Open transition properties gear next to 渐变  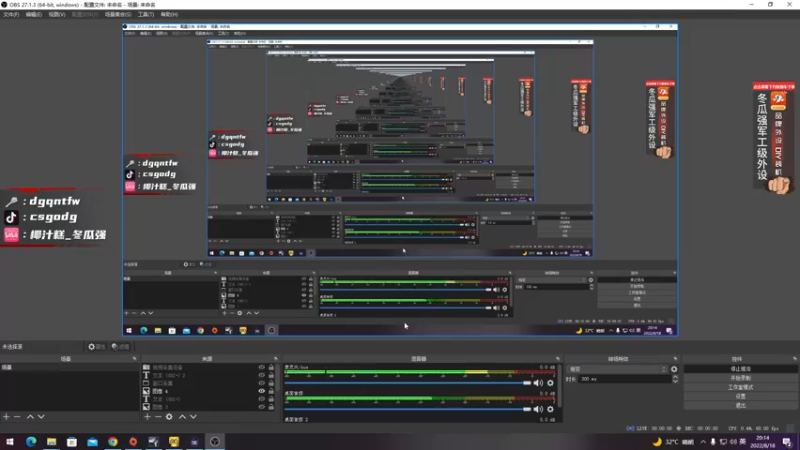674,369
